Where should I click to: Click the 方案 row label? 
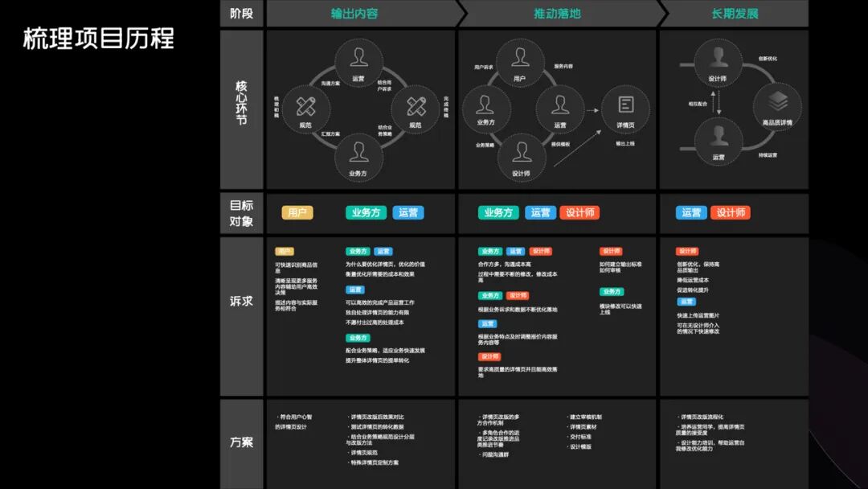click(241, 442)
